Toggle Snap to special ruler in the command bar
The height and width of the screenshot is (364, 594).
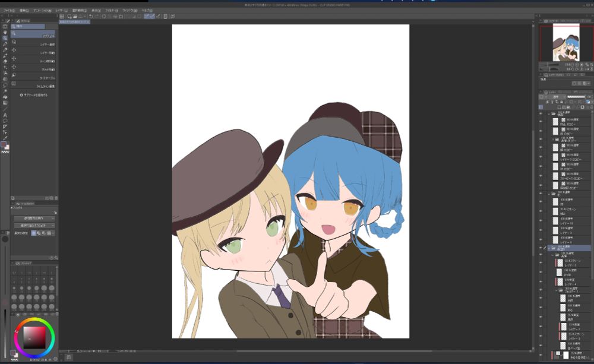pyautogui.click(x=152, y=16)
